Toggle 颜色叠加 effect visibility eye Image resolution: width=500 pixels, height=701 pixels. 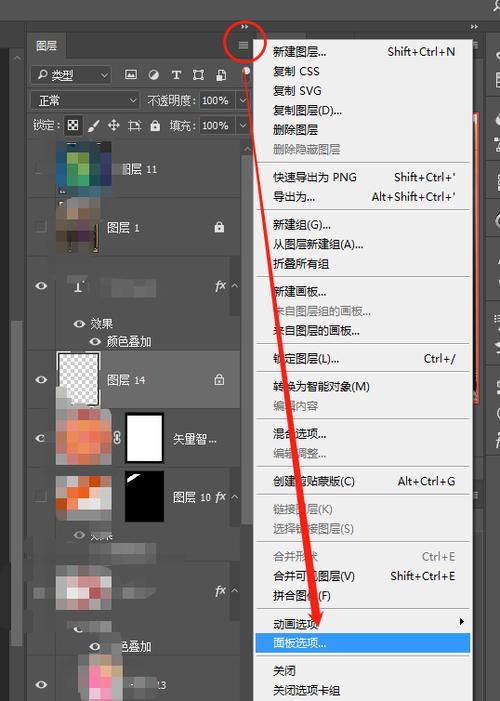coord(95,342)
